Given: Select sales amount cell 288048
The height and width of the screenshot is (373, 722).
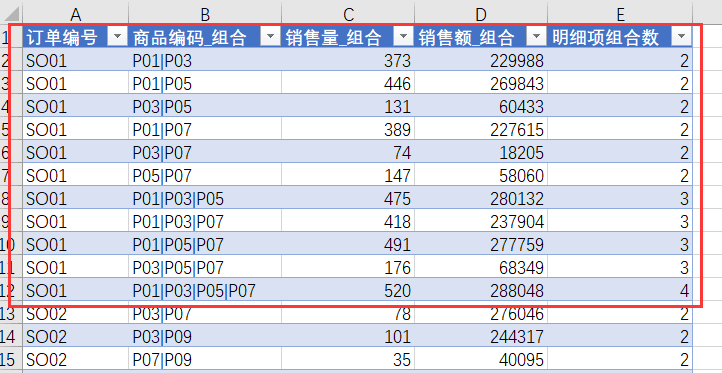Looking at the screenshot, I should coord(481,291).
